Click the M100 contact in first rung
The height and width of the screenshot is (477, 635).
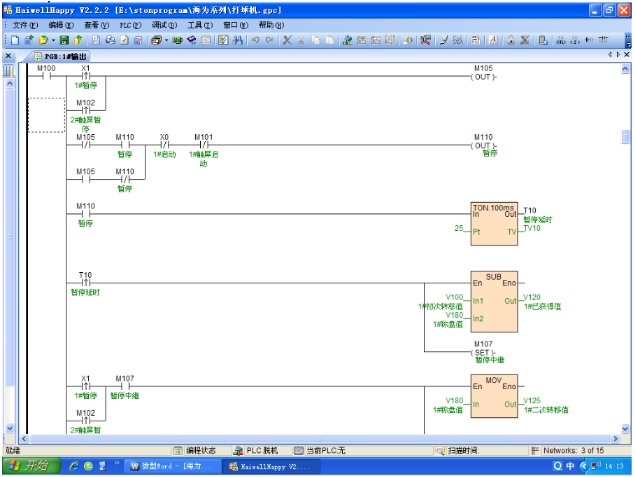[x=46, y=76]
